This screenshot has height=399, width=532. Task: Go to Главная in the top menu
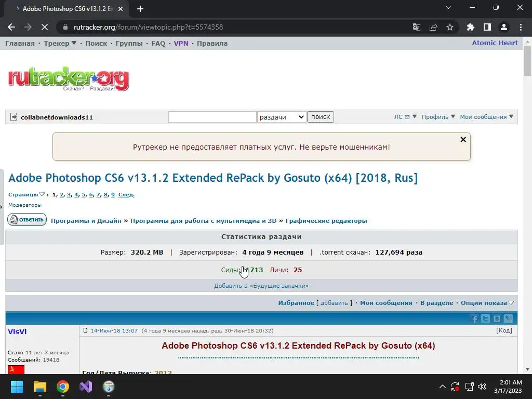(x=20, y=44)
